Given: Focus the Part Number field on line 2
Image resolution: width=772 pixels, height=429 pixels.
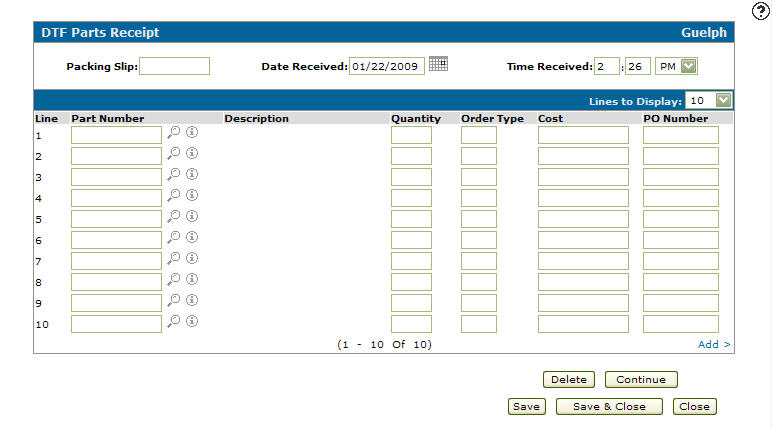Looking at the screenshot, I should [x=116, y=156].
